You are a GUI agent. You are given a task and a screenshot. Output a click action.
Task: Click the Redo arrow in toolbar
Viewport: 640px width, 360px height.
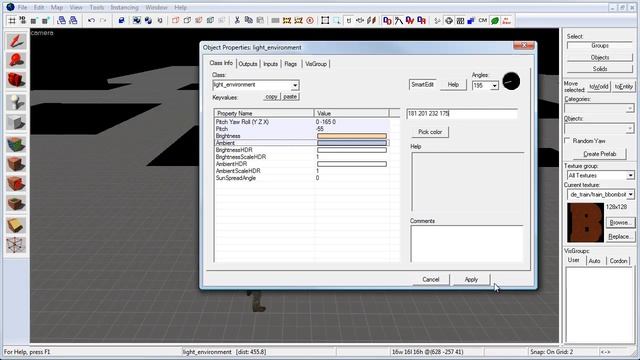(x=103, y=20)
